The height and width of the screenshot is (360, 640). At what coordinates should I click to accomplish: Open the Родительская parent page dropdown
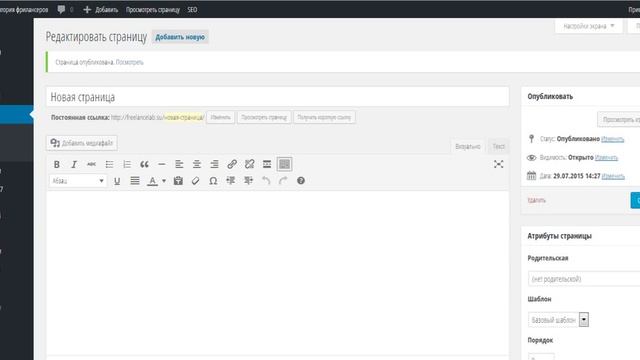(584, 279)
